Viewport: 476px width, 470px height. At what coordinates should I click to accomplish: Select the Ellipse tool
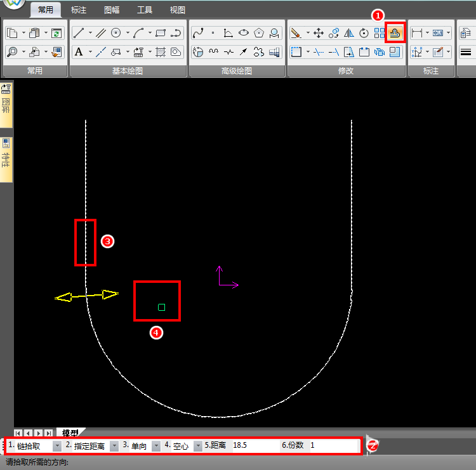pos(244,33)
